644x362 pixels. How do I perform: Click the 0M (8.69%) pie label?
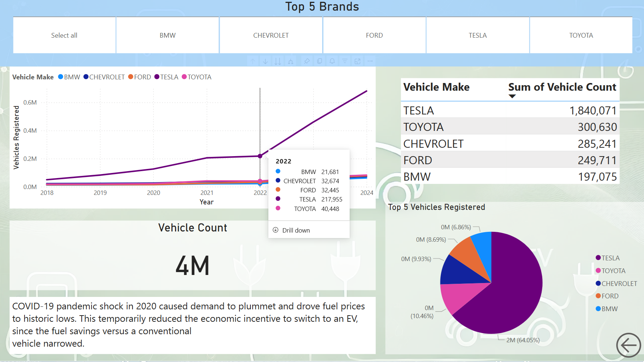pyautogui.click(x=431, y=240)
